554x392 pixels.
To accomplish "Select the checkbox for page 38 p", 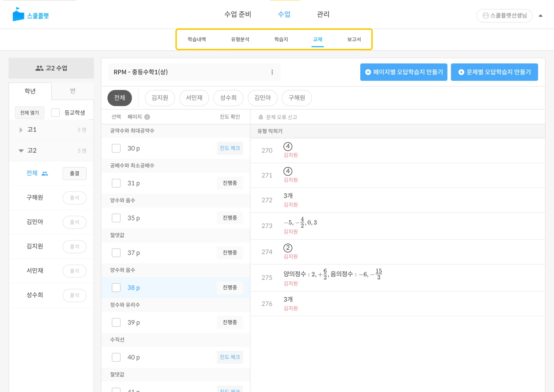I will coord(116,288).
